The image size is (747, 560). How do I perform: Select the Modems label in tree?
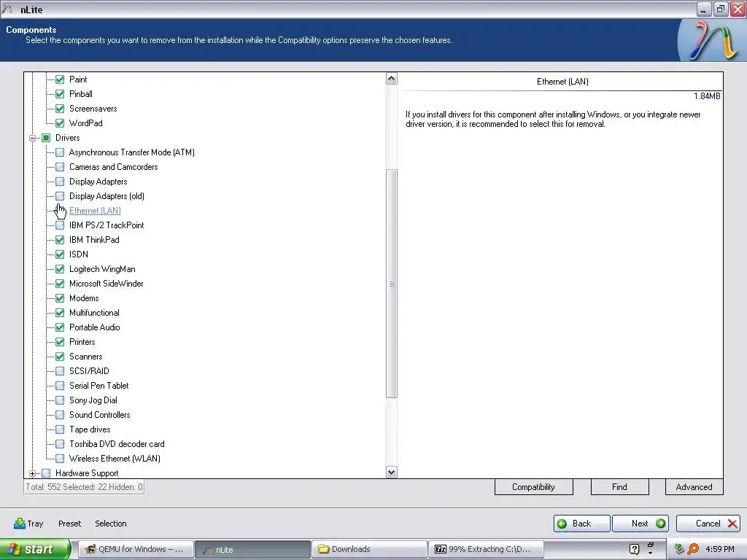point(84,298)
